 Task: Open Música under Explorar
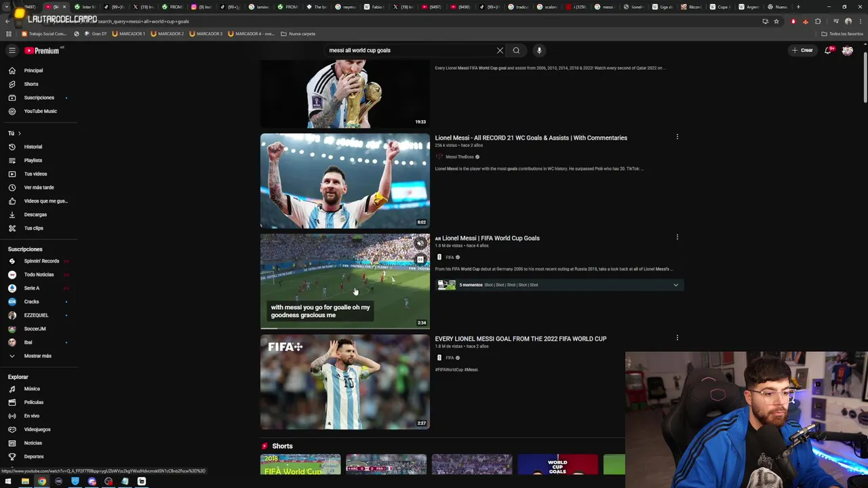coord(32,389)
